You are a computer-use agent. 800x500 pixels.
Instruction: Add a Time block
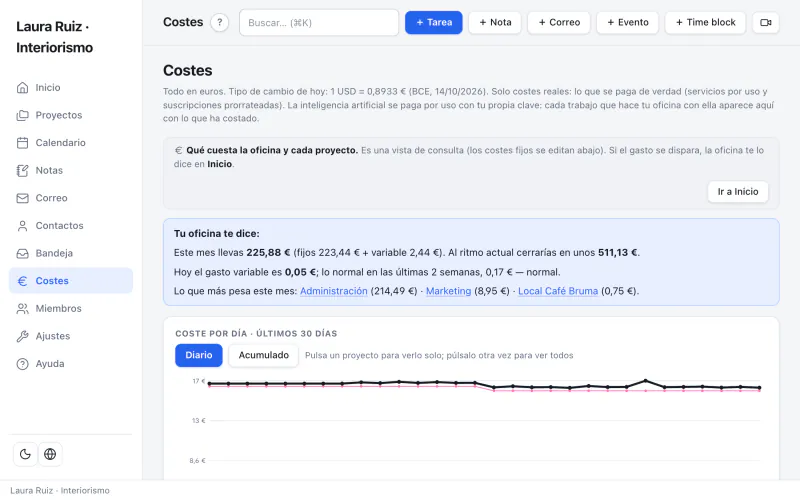tap(705, 22)
